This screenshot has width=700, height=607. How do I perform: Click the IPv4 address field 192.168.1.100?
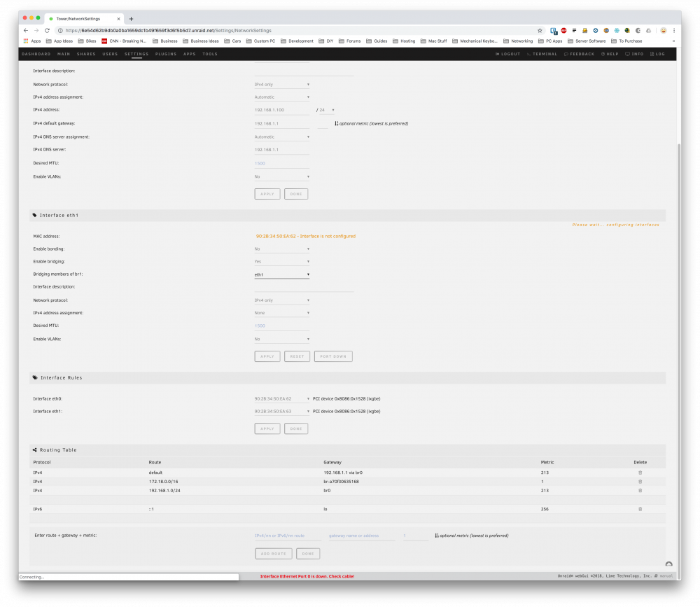point(281,110)
